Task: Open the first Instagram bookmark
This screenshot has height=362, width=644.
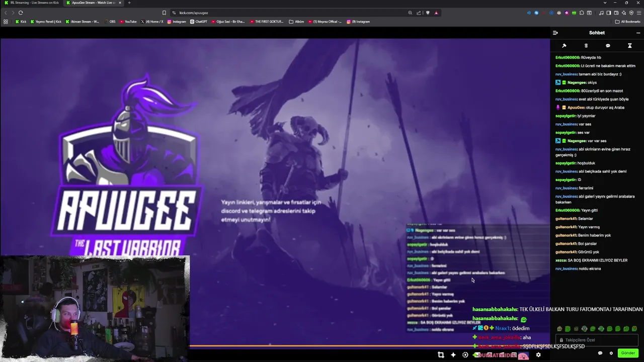Action: pyautogui.click(x=177, y=22)
